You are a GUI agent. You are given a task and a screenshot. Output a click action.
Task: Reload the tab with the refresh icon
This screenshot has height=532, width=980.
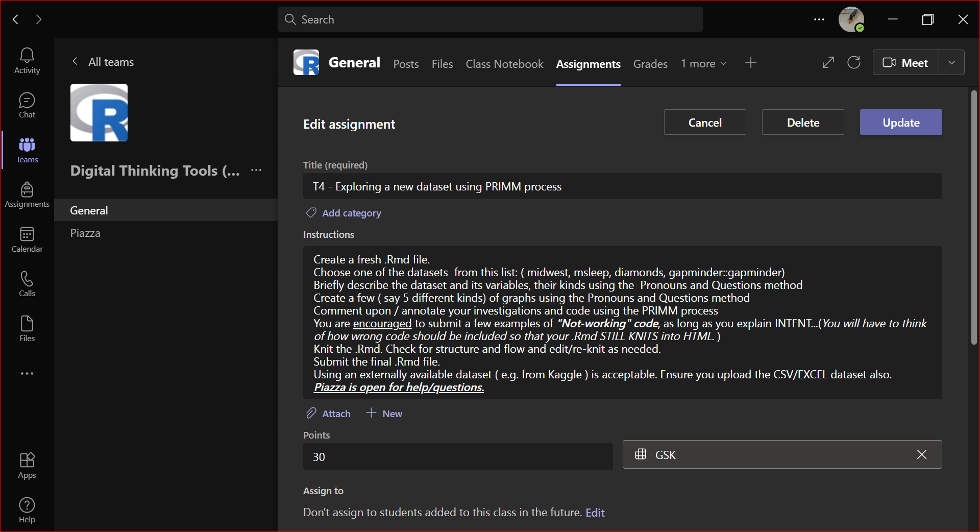(854, 62)
